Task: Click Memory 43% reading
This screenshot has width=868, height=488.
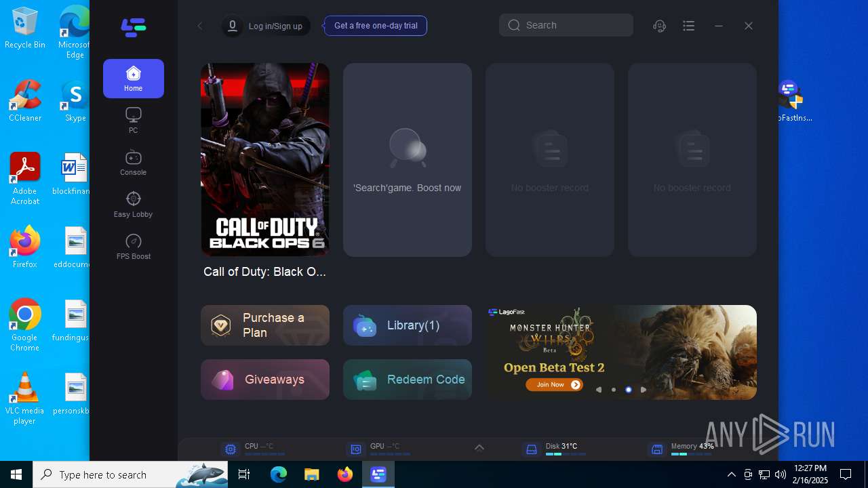Action: pyautogui.click(x=692, y=446)
